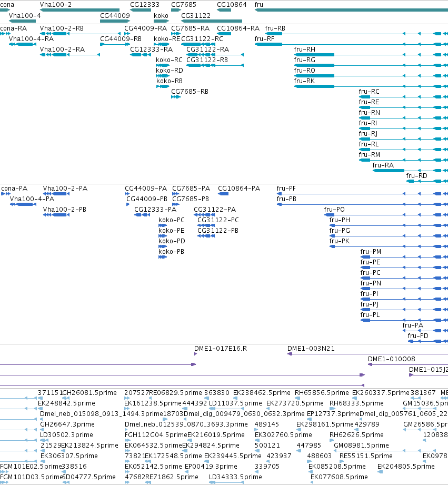Click the Vha100-4-RA transcript
448x485 pixels.
23,44
